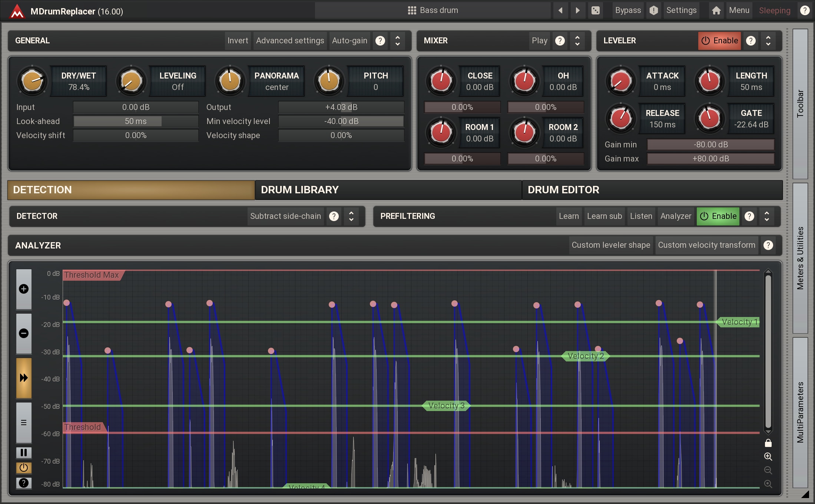Click the shield icon next to Bypass
This screenshot has width=815, height=504.
[654, 10]
